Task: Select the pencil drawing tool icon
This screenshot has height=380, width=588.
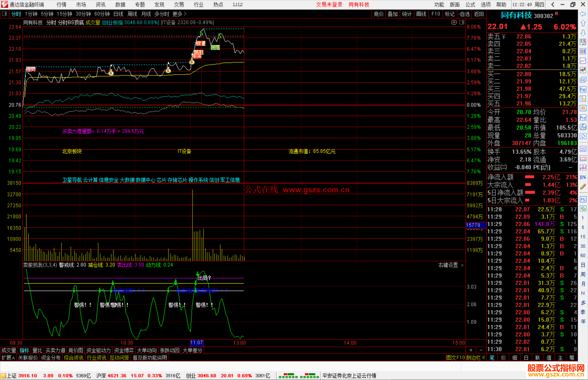Action: (x=583, y=187)
